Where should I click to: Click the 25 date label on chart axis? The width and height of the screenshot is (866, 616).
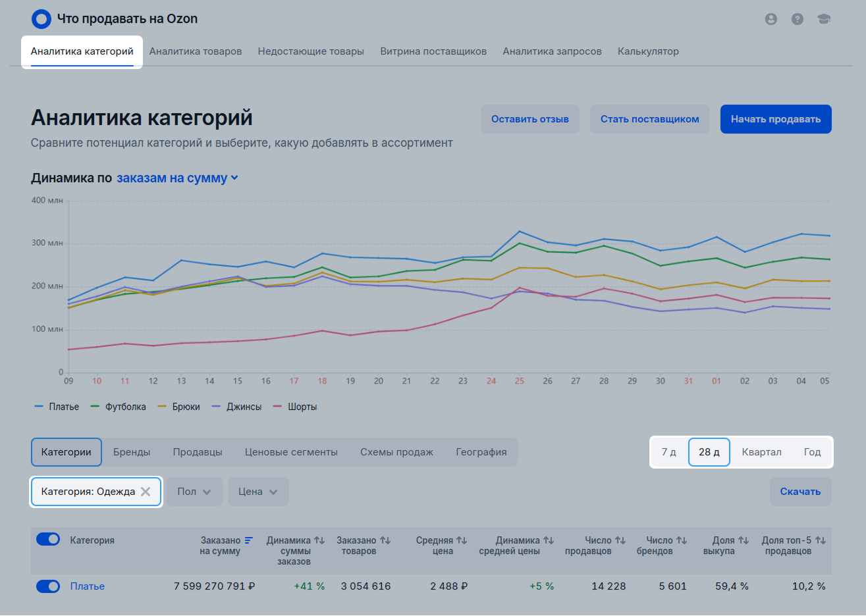click(520, 381)
